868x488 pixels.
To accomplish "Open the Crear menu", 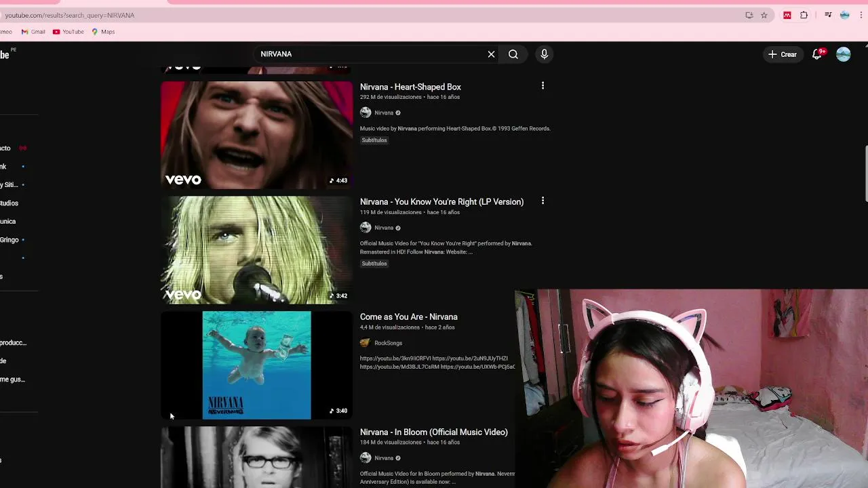I will (782, 54).
